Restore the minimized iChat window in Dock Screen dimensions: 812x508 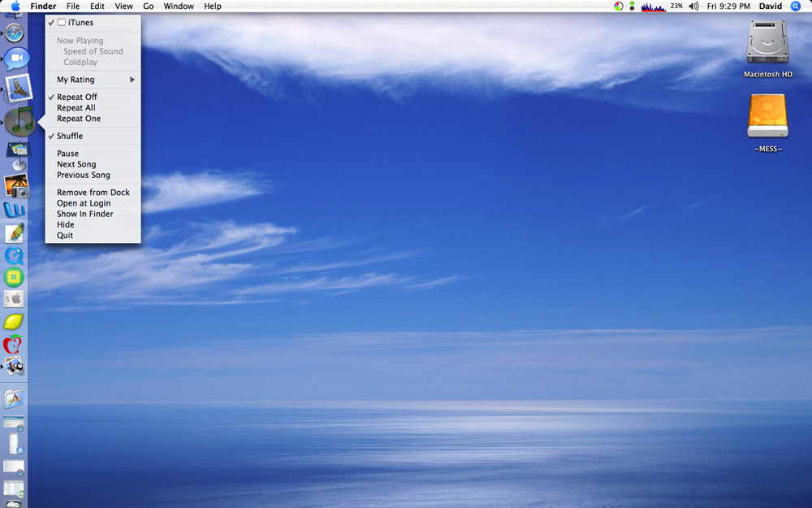(x=15, y=445)
